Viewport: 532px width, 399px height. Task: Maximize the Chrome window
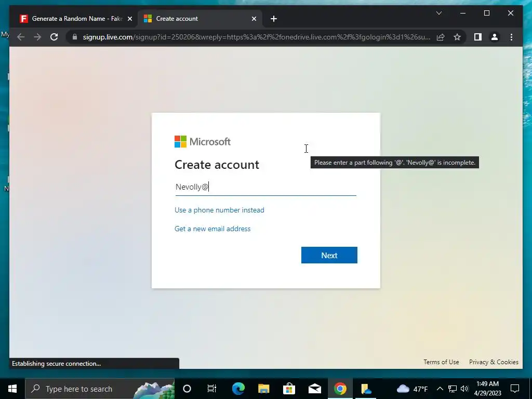(486, 13)
